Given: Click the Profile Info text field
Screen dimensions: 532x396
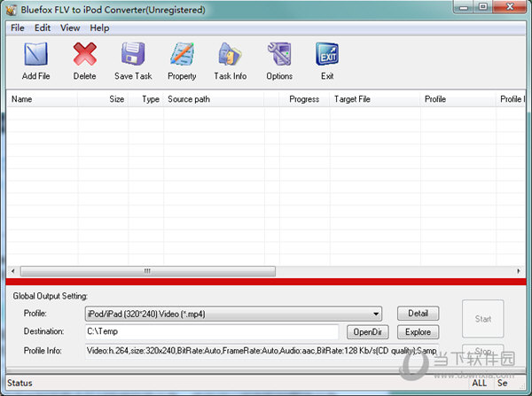Looking at the screenshot, I should (x=262, y=351).
